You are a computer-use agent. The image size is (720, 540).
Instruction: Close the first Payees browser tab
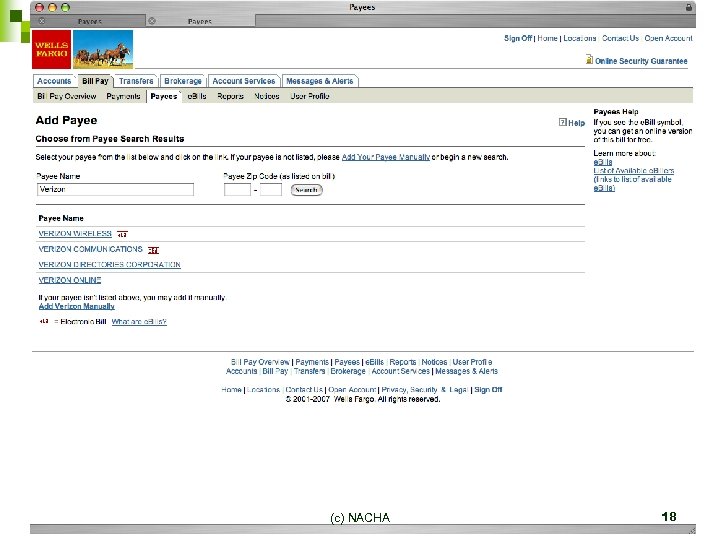click(x=42, y=21)
